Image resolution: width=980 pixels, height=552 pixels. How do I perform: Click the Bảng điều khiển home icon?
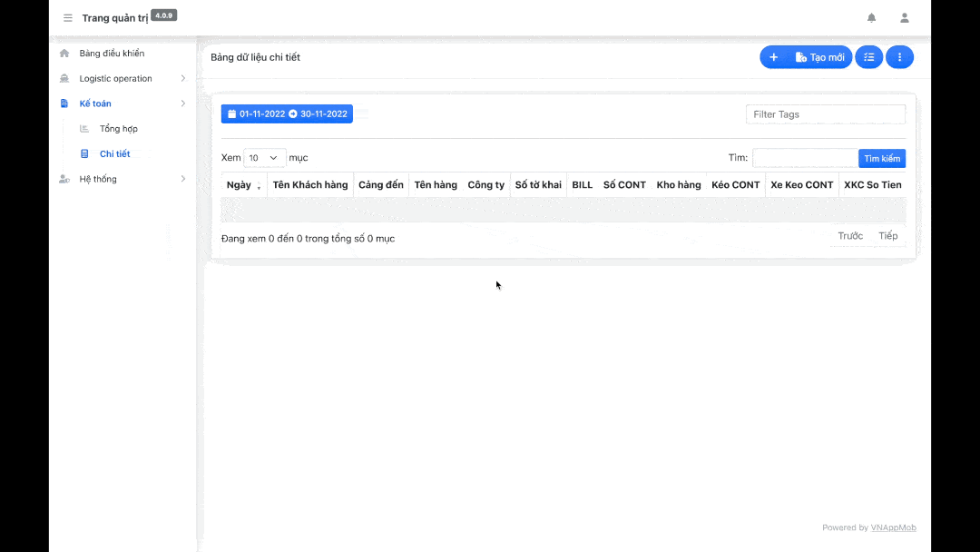click(x=64, y=54)
